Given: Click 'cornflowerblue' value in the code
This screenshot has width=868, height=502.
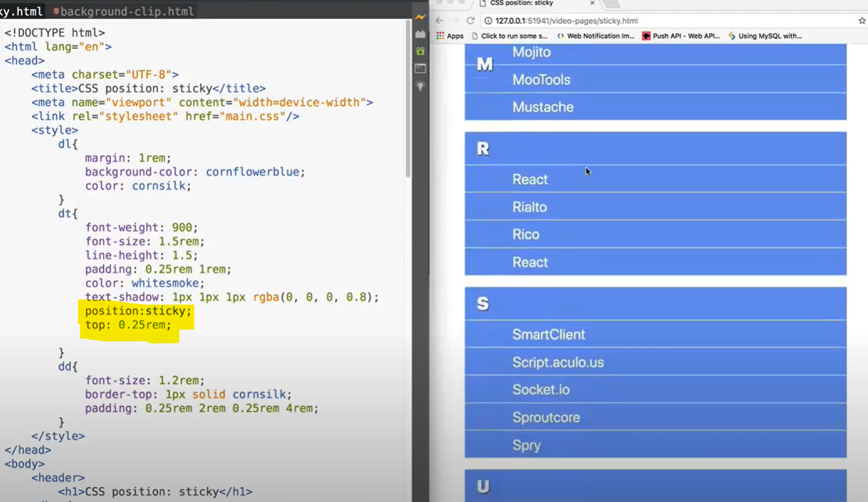Looking at the screenshot, I should (252, 172).
